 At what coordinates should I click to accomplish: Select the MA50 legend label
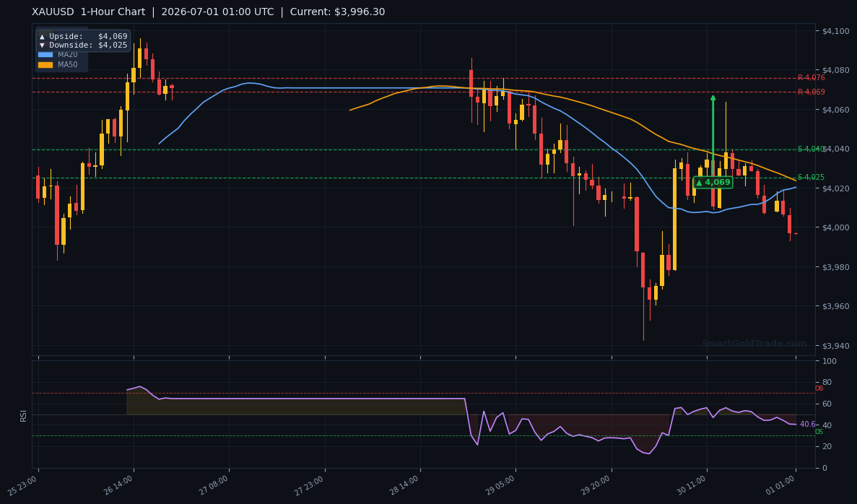pos(68,64)
